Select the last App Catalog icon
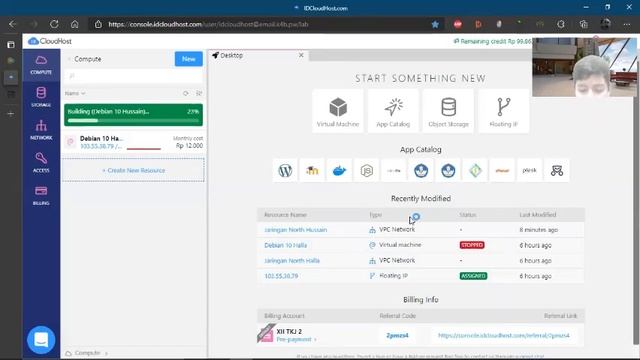 pos(557,170)
